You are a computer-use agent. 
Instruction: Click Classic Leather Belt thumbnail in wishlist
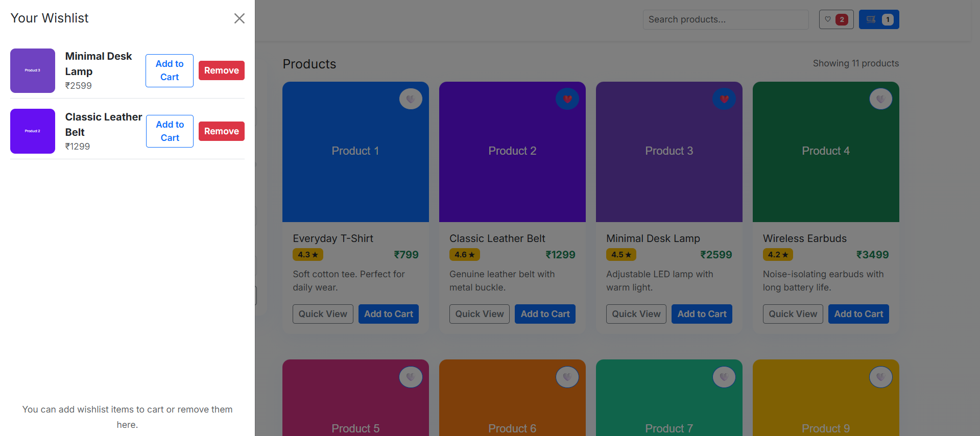point(33,131)
